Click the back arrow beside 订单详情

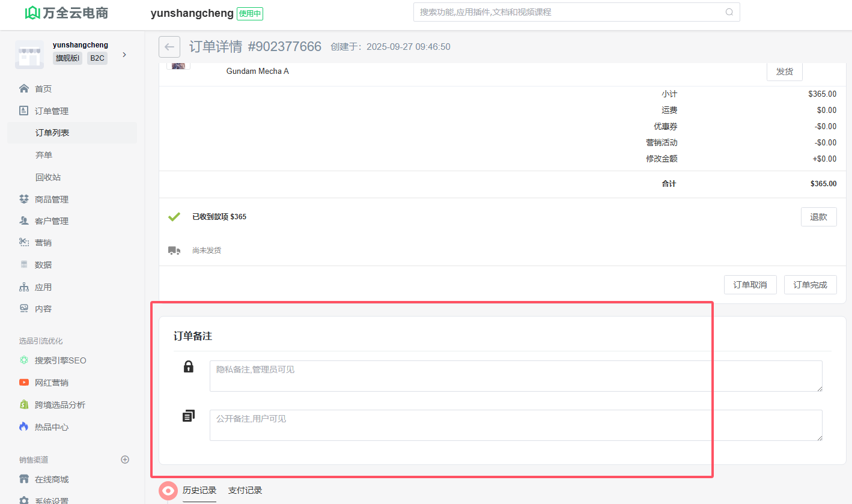[169, 47]
